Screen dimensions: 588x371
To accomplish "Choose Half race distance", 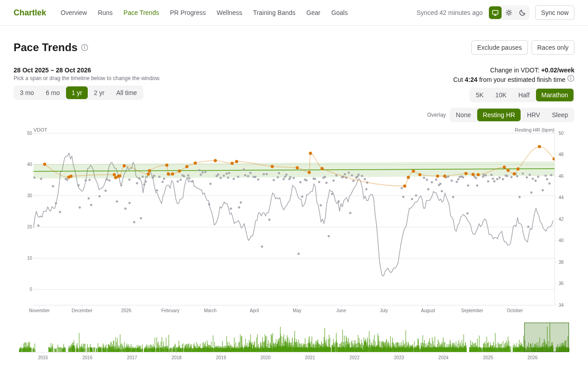I will click(524, 95).
